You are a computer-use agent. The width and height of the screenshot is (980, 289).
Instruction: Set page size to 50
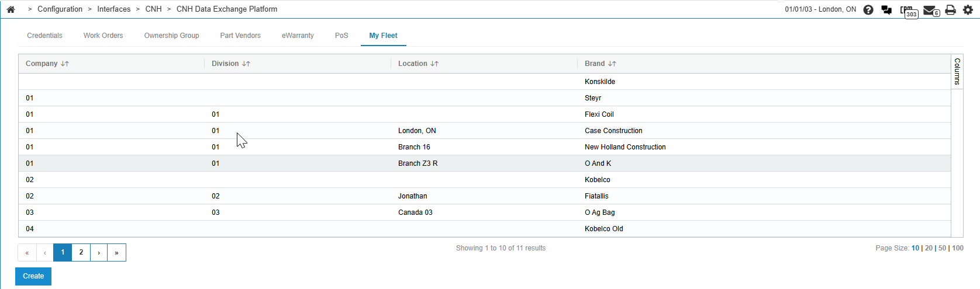coord(942,248)
